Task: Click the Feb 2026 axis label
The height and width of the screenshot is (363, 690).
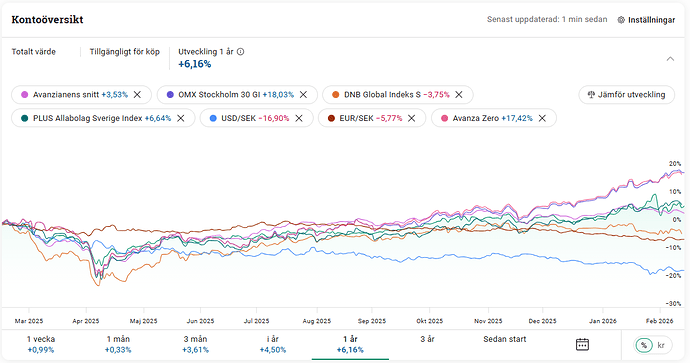Action: click(x=660, y=321)
